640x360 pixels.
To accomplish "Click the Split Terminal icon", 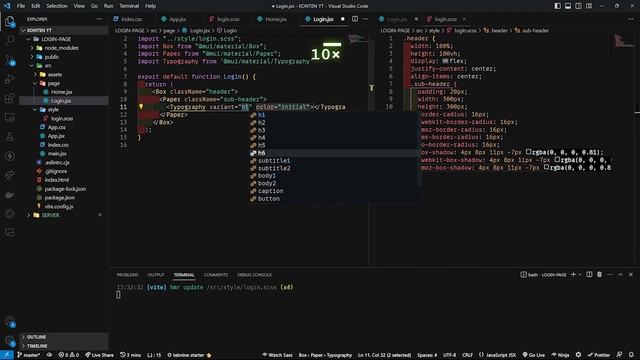I will point(589,275).
